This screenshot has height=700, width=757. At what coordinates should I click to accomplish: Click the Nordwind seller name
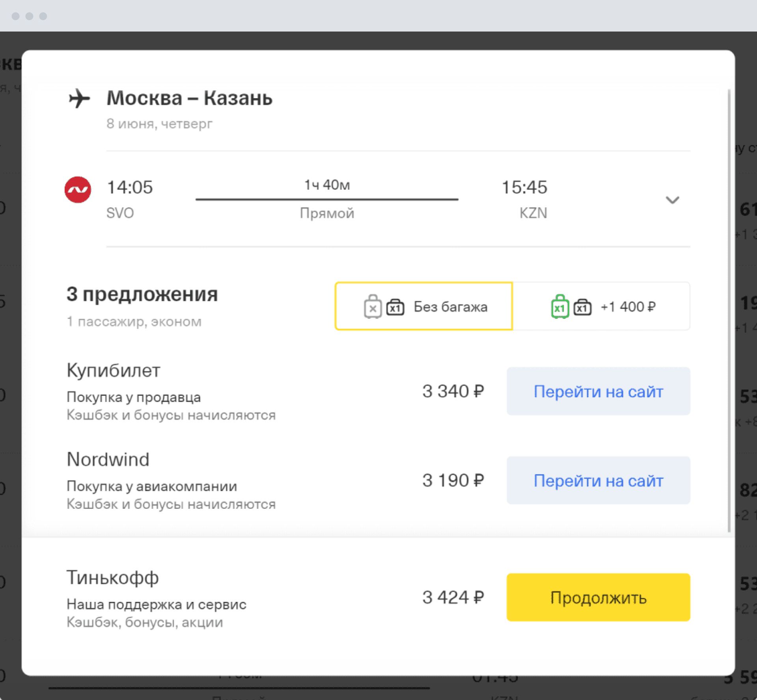tap(108, 460)
